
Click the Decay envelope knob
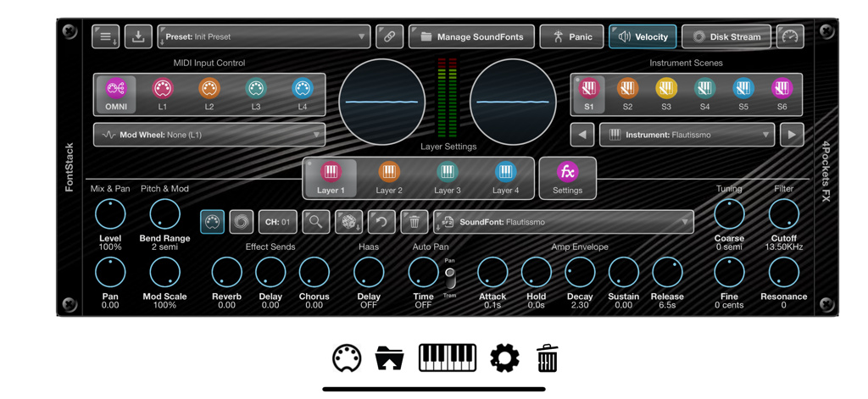click(580, 272)
